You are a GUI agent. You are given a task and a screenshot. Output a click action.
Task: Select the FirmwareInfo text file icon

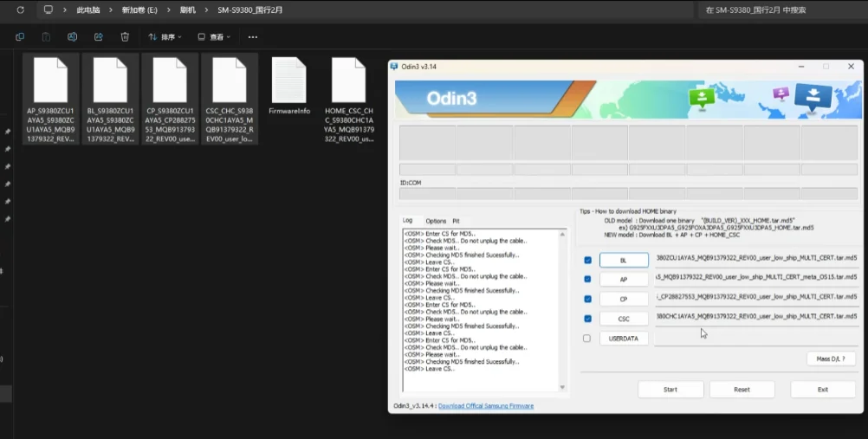click(289, 81)
